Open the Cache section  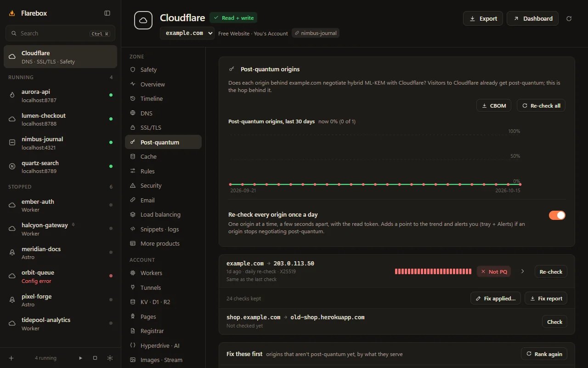coord(163,156)
